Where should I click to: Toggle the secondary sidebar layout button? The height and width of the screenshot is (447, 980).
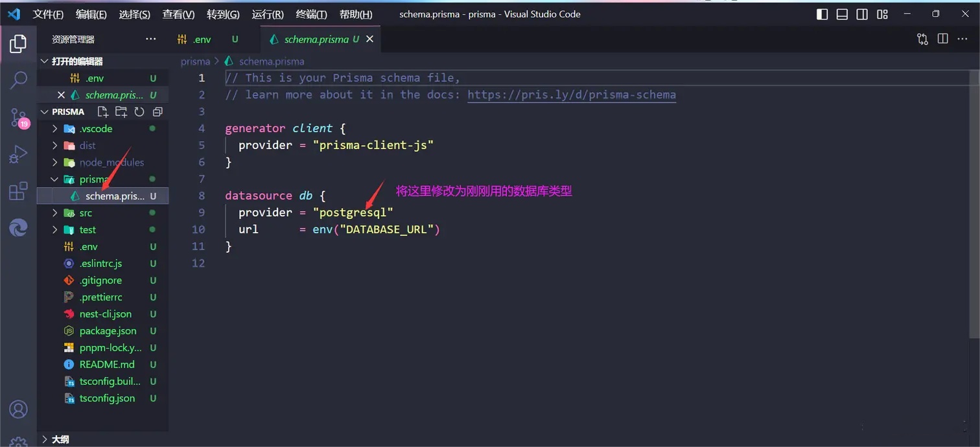[x=862, y=14]
